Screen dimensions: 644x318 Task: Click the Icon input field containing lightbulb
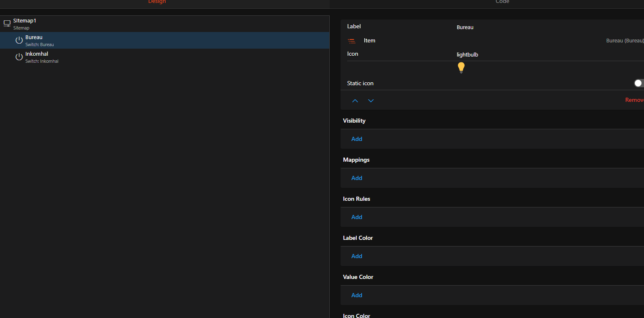550,54
